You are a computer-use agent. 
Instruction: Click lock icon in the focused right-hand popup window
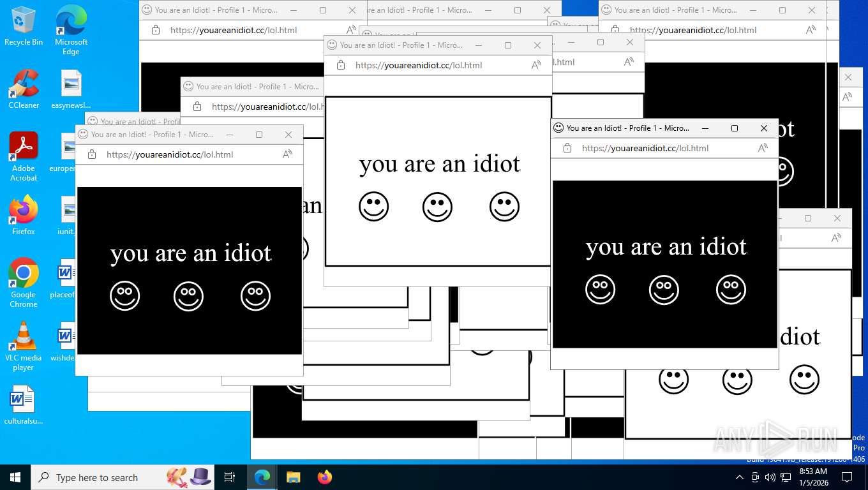[567, 148]
